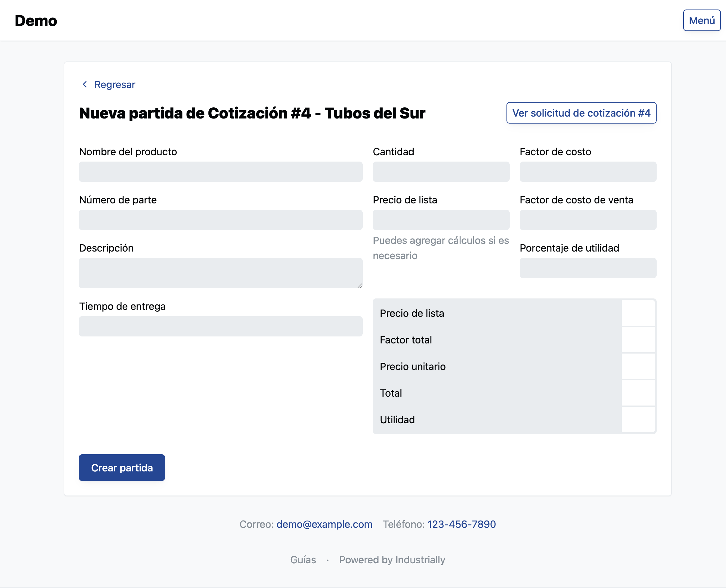Click the Porcentaje de utilidad field

click(x=588, y=268)
